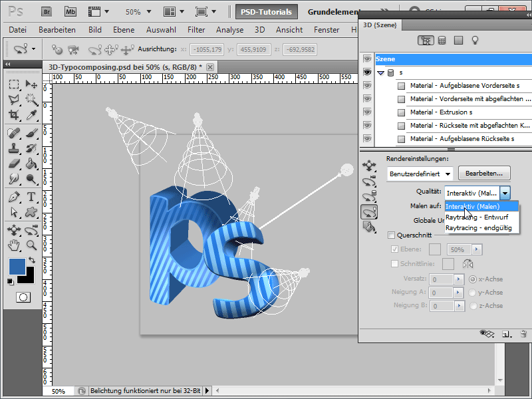532x399 pixels.
Task: Select the Move tool
Action: [x=31, y=84]
